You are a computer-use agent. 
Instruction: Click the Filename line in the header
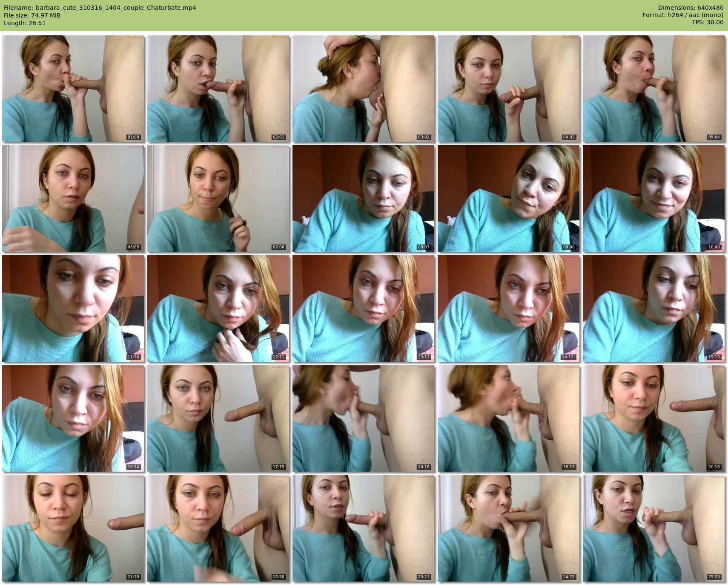pos(100,8)
